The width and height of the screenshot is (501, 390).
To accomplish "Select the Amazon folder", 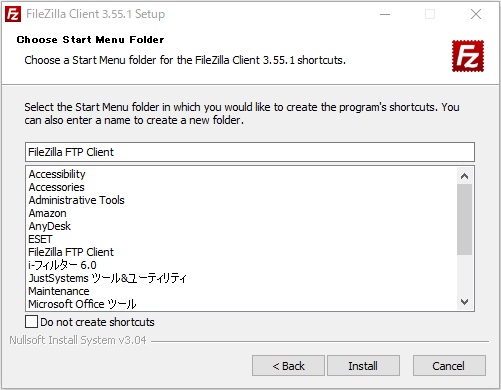I will coord(47,213).
